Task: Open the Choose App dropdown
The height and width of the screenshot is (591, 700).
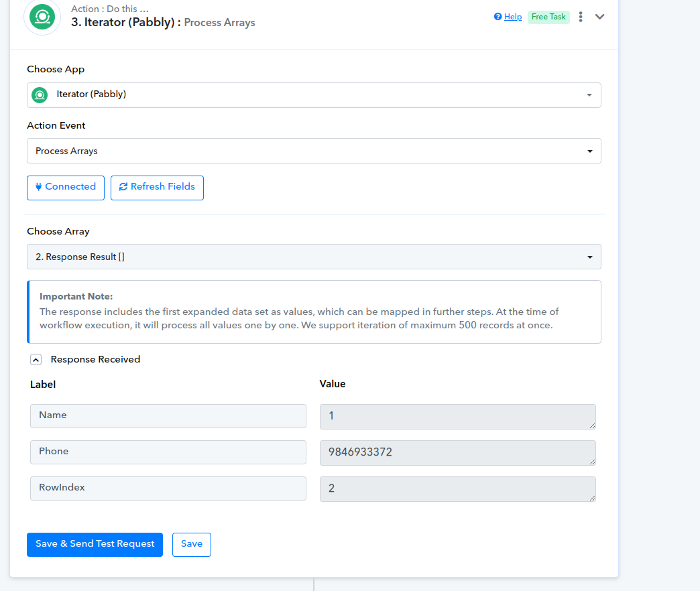Action: [x=314, y=95]
